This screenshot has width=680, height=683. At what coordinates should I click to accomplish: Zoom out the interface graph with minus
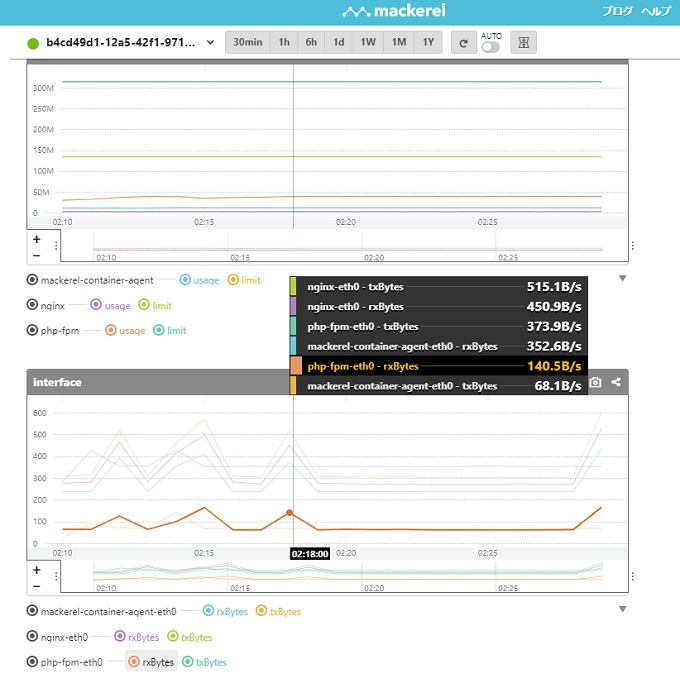tap(37, 586)
